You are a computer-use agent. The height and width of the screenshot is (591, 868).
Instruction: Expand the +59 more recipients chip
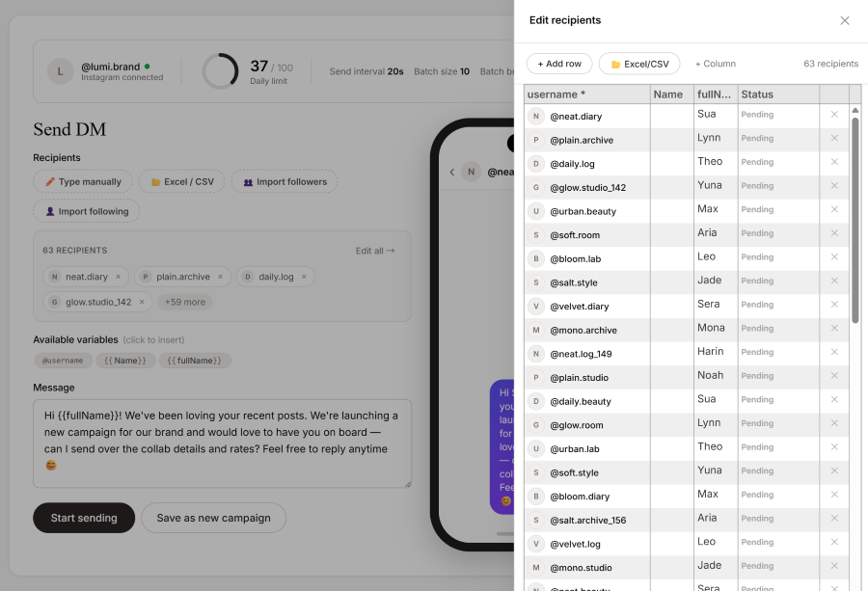coord(185,302)
